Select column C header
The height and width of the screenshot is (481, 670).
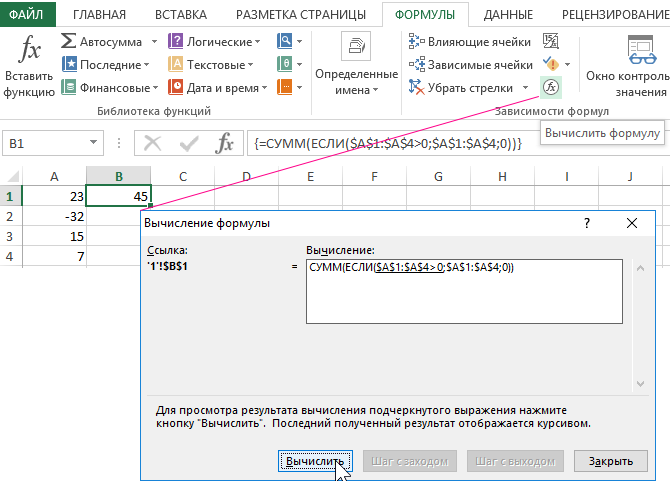click(x=182, y=176)
